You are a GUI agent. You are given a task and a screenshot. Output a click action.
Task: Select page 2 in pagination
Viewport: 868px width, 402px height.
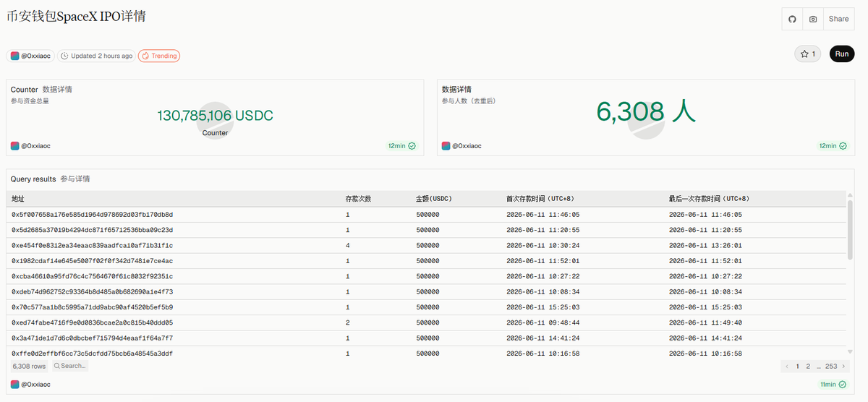pos(808,367)
